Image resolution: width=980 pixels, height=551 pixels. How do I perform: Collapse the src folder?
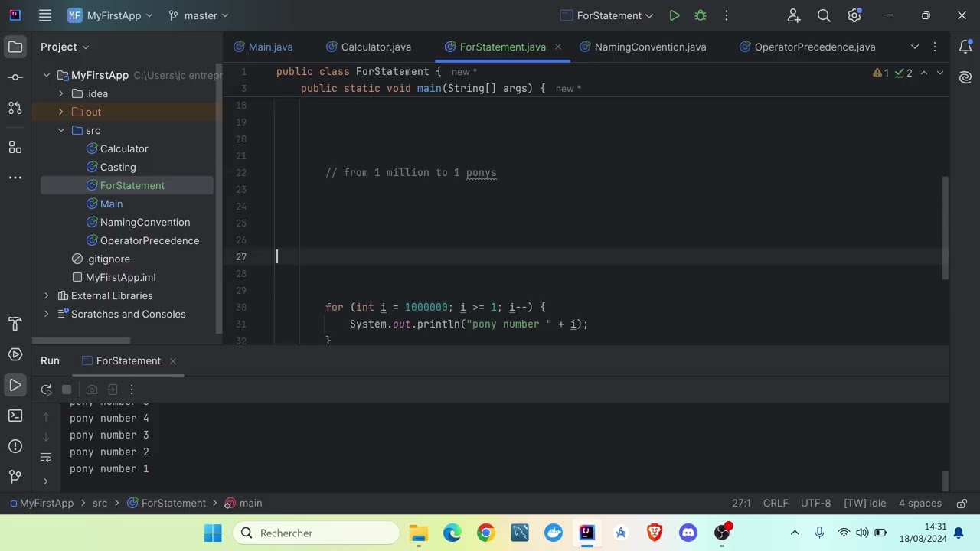coord(61,130)
